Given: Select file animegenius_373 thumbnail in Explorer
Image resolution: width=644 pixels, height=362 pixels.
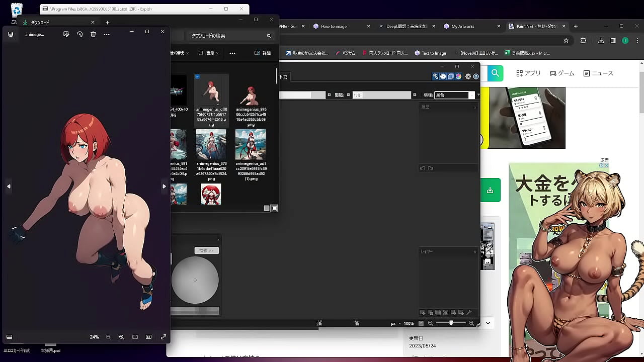Looking at the screenshot, I should [211, 145].
